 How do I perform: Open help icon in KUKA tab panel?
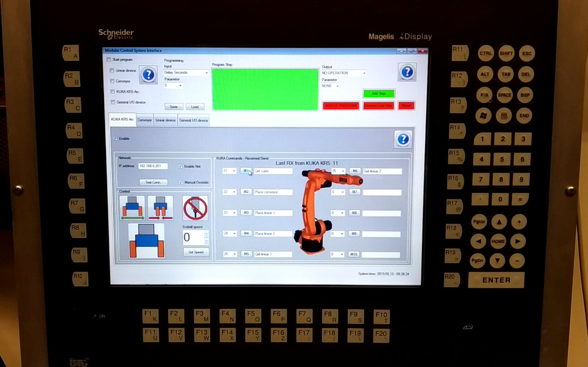tap(403, 139)
